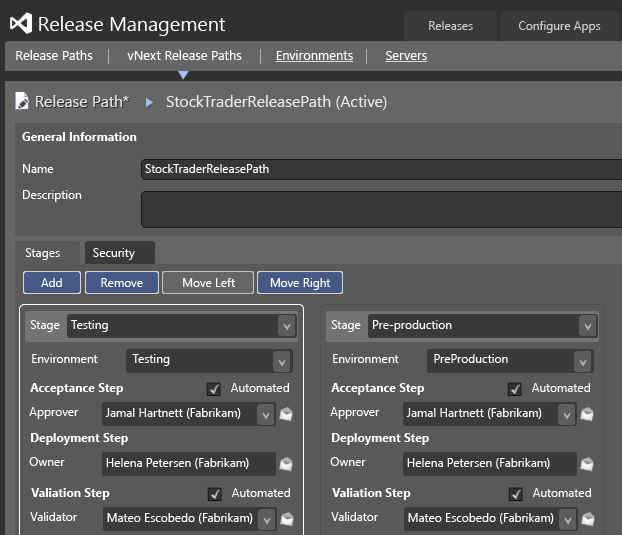Go to the Environments link
Viewport: 622px width, 535px height.
click(314, 56)
